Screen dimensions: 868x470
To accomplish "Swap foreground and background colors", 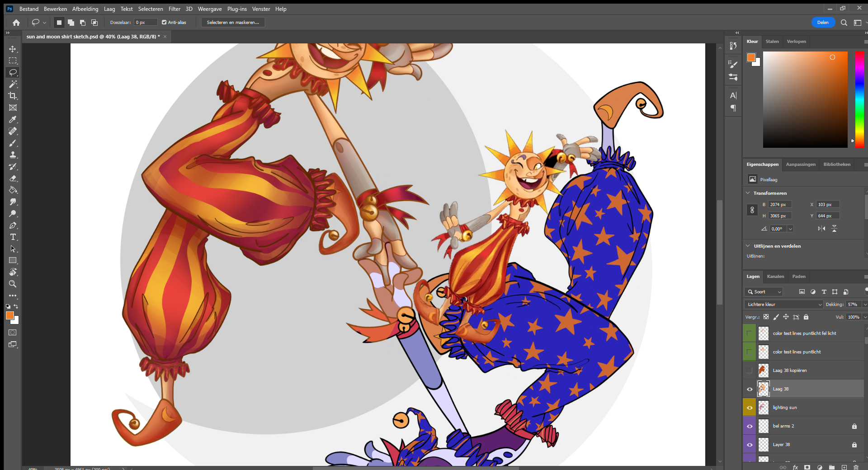I will (16, 306).
